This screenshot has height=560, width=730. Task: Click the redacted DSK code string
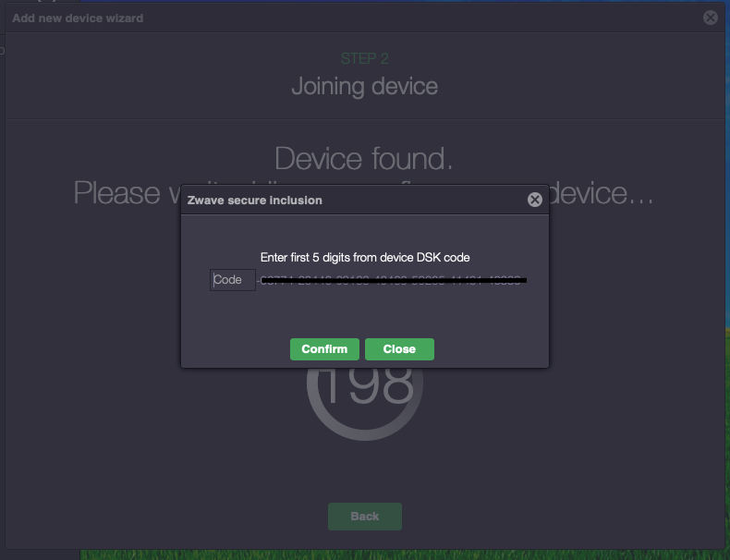(393, 279)
